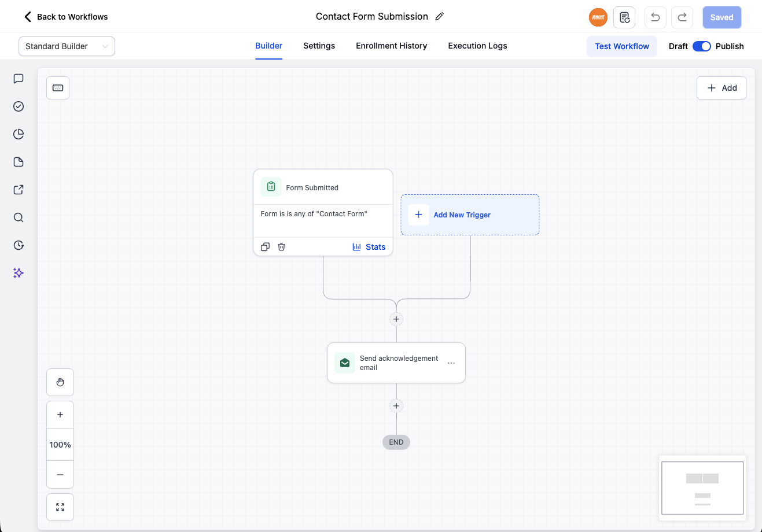Click the Test Workflow button
762x532 pixels.
pyautogui.click(x=622, y=46)
